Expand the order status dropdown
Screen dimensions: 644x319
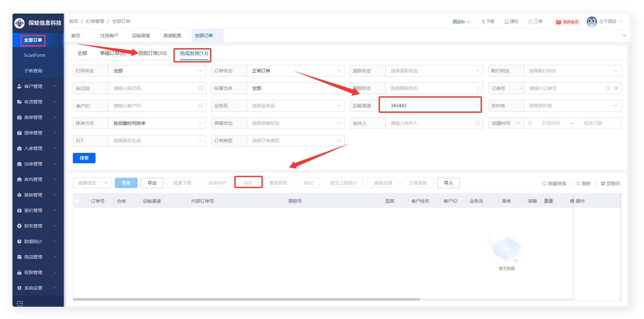tap(295, 71)
